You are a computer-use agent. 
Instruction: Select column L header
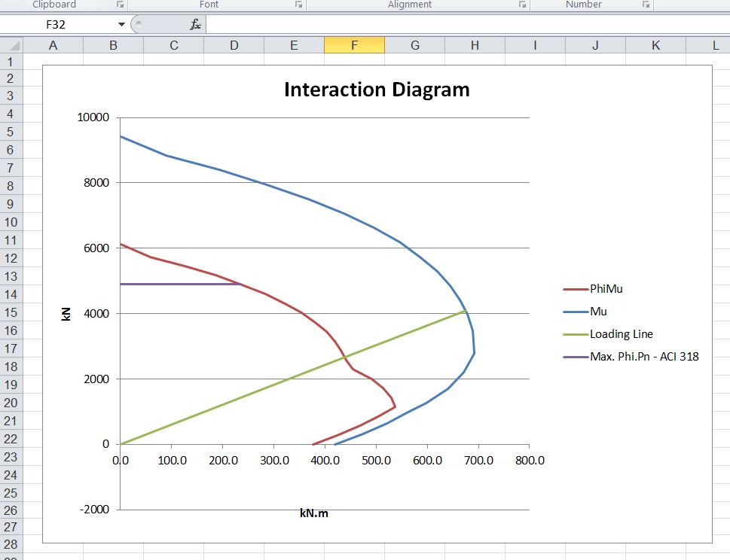point(715,45)
